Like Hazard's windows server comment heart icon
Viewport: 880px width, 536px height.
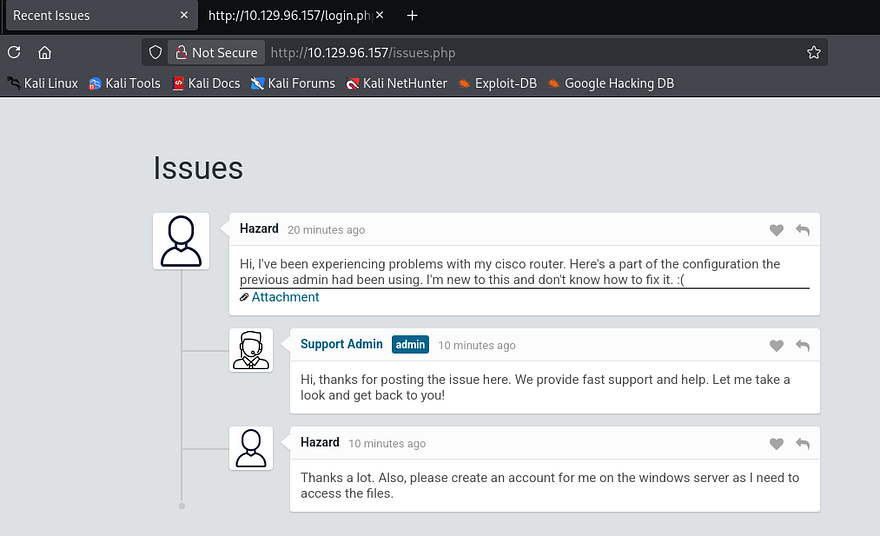(776, 444)
